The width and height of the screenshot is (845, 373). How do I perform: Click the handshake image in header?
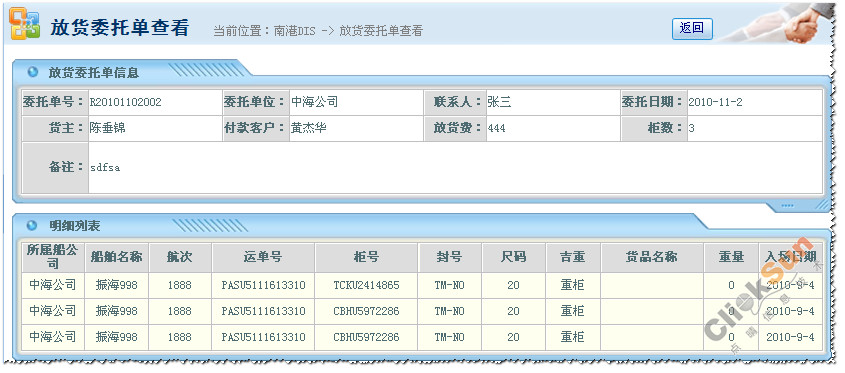(x=781, y=23)
